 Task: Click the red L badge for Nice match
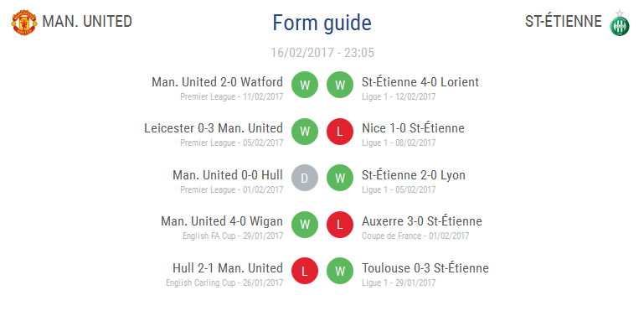[340, 132]
